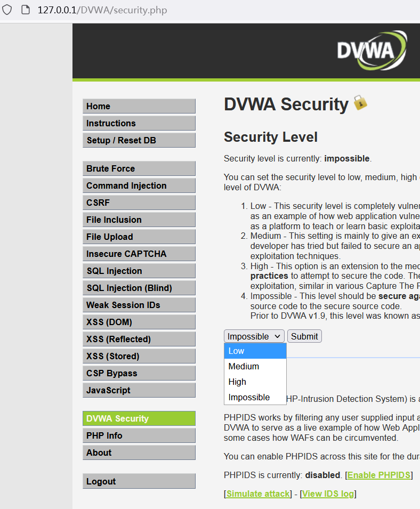Select the CSRF menu entry
420x509 pixels.
point(139,203)
